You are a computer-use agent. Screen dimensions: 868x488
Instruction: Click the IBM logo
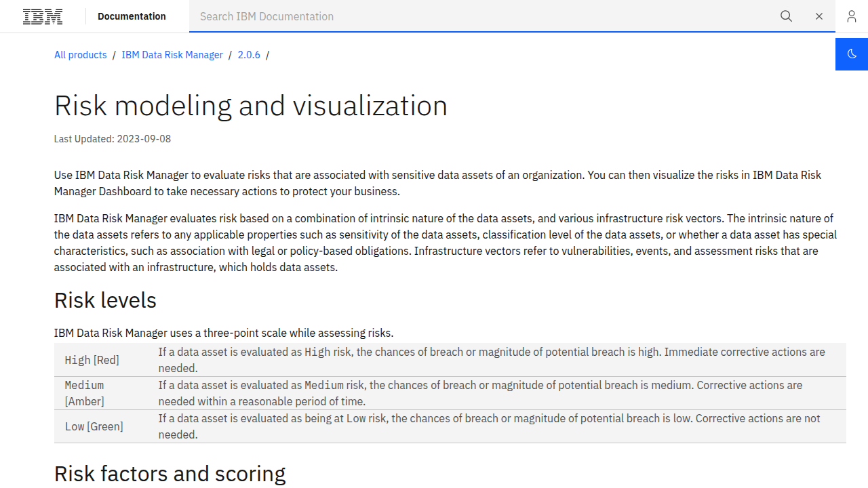click(x=43, y=16)
